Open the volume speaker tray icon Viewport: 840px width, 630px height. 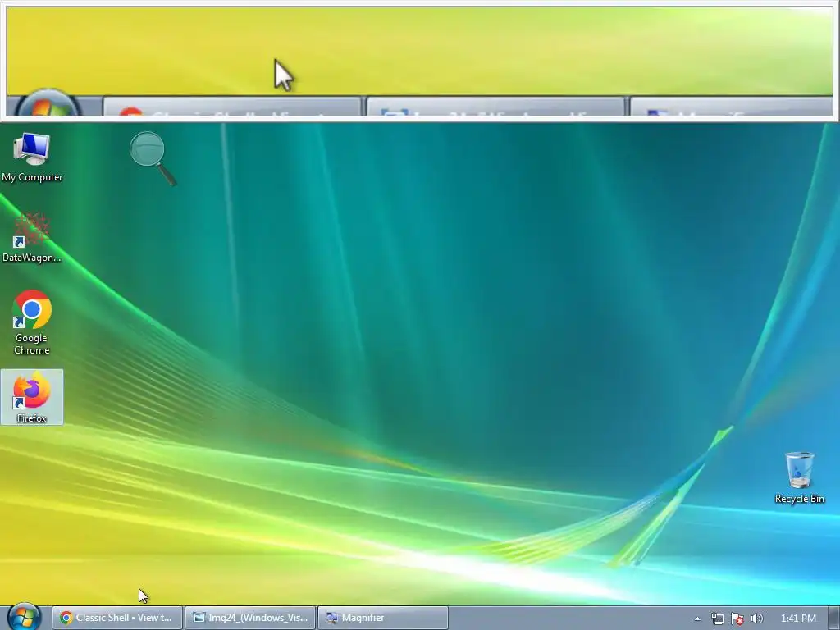click(756, 619)
